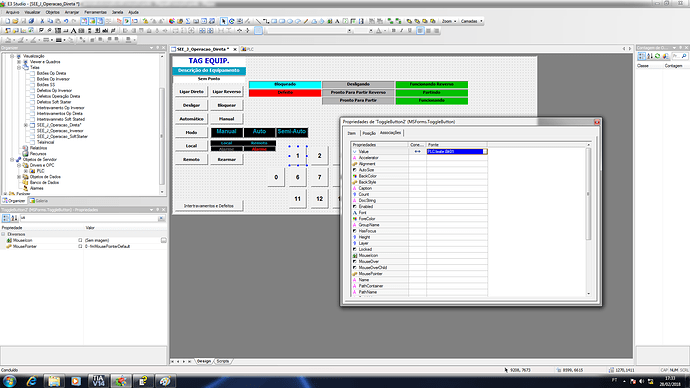Open the Zoom dropdown in the toolbar
This screenshot has width=690, height=388.
coord(449,21)
